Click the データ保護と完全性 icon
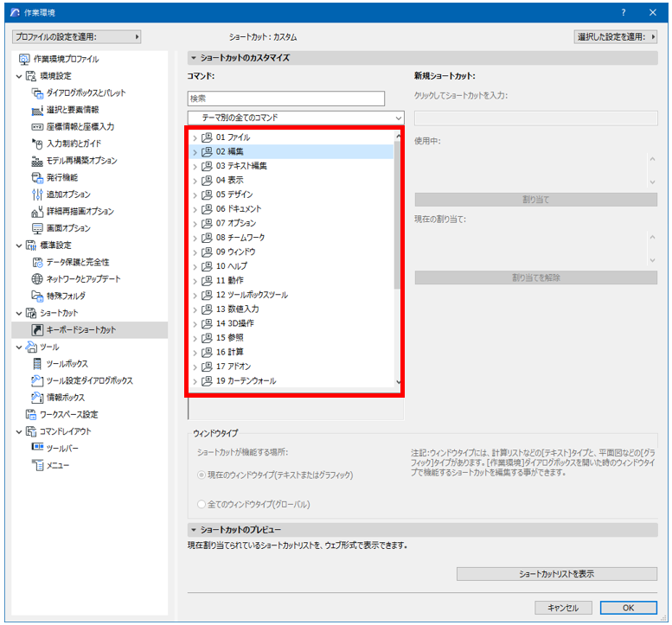The height and width of the screenshot is (625, 672). pyautogui.click(x=38, y=262)
